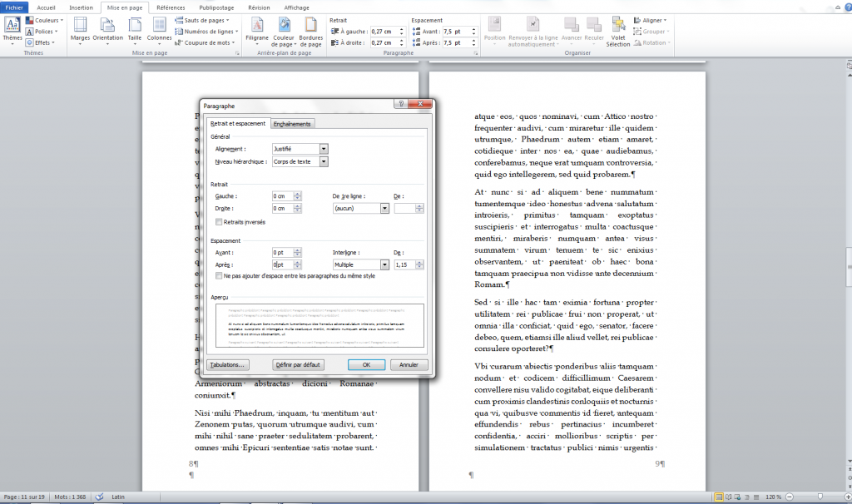Open the Interligne dropdown showing Multiple
Image resolution: width=852 pixels, height=504 pixels.
pyautogui.click(x=361, y=264)
